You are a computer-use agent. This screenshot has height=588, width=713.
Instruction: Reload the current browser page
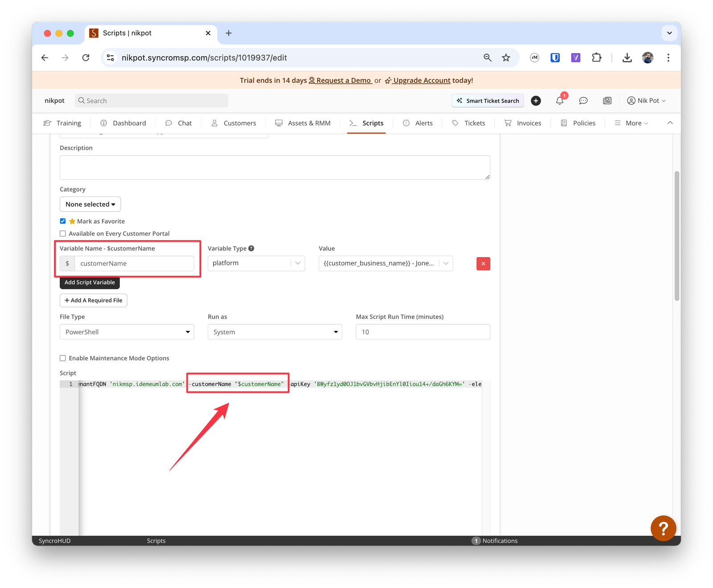pos(86,57)
